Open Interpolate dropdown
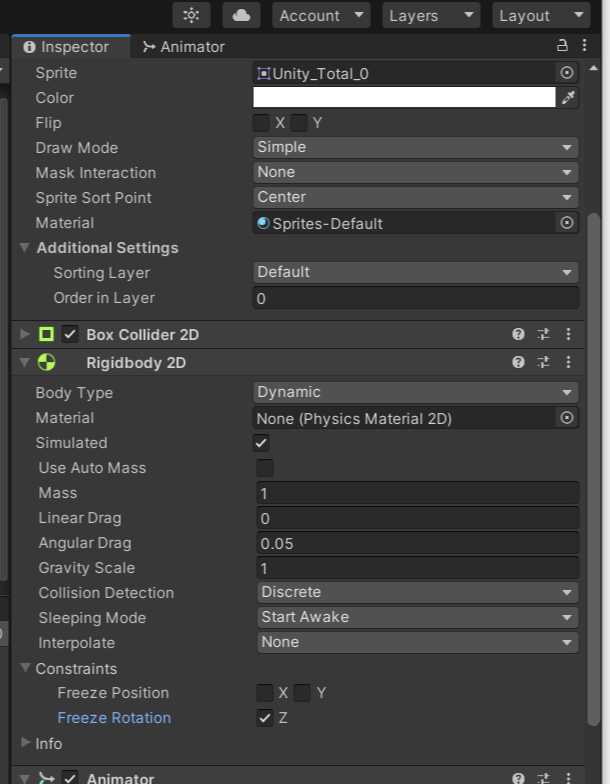 click(x=418, y=642)
